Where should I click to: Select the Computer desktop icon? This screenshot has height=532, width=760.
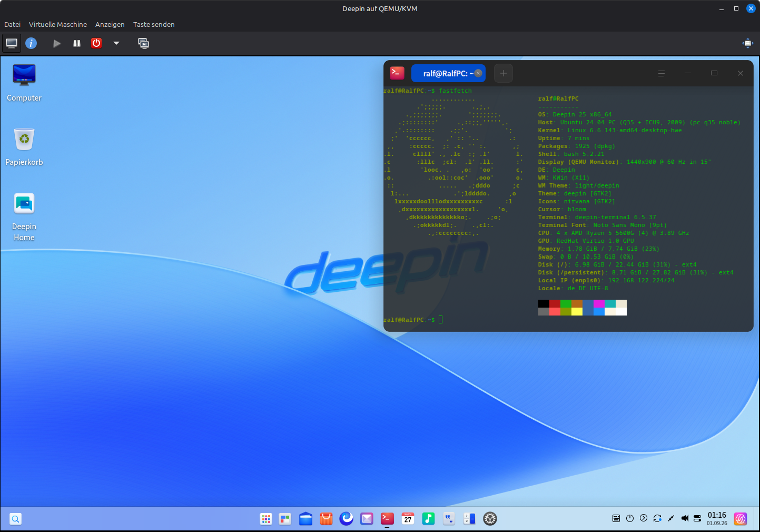pos(24,83)
